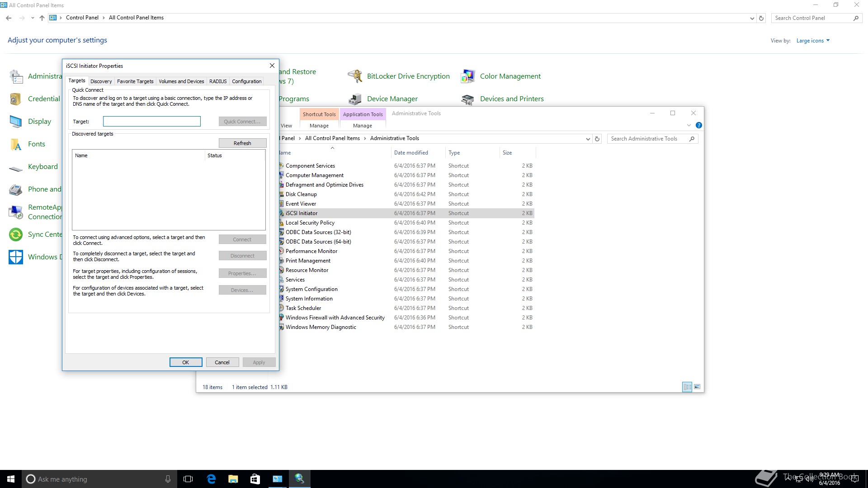
Task: Open Color Management icon
Action: pos(468,76)
